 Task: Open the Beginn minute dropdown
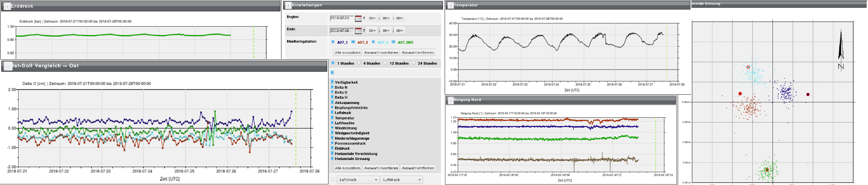[x=386, y=19]
